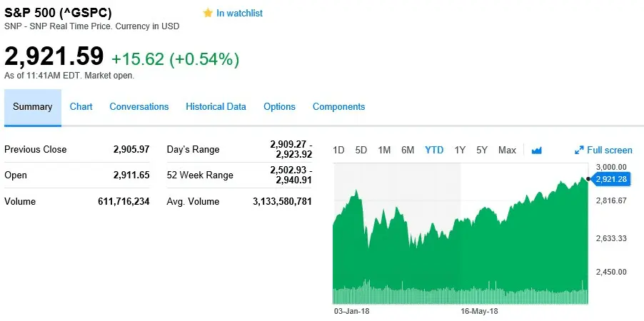
Task: Go to the Historical Data tab
Action: [x=216, y=107]
